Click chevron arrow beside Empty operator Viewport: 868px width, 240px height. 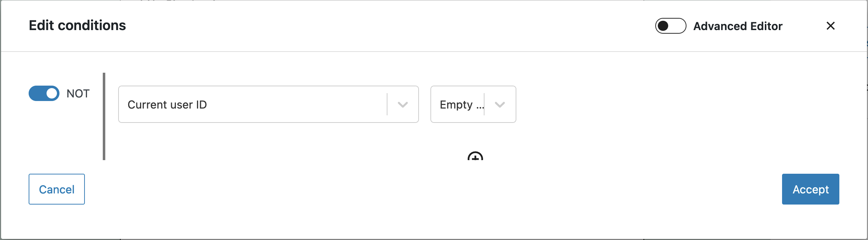click(x=500, y=105)
